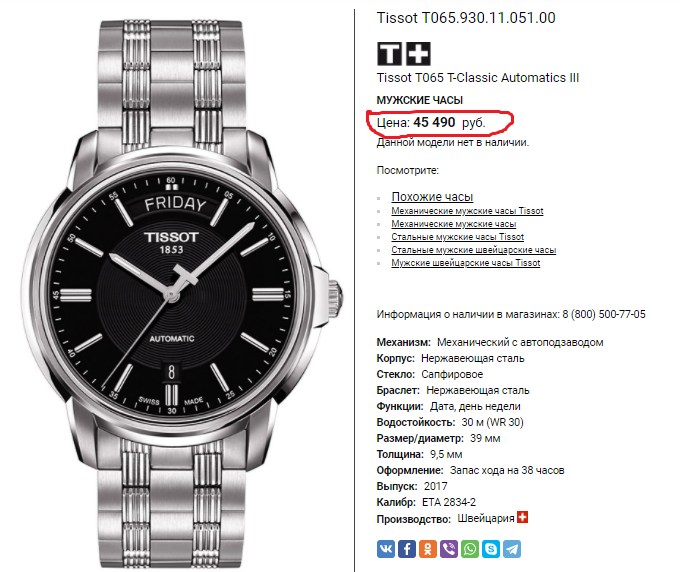
Task: Share via the Facebook icon
Action: click(407, 549)
